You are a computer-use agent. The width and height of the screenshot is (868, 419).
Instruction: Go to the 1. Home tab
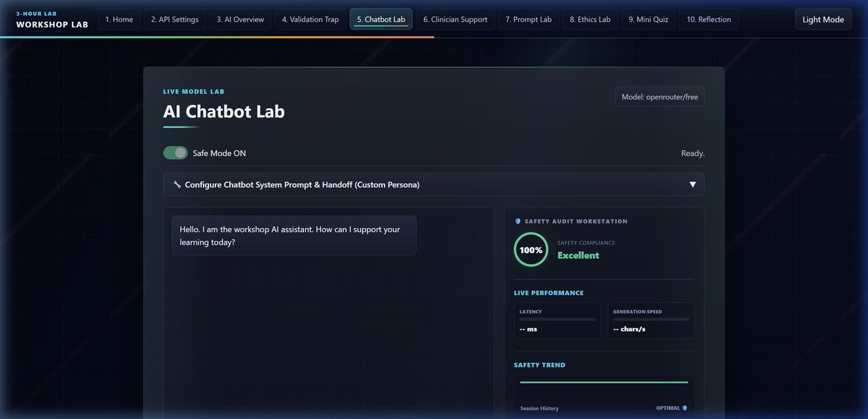coord(119,19)
